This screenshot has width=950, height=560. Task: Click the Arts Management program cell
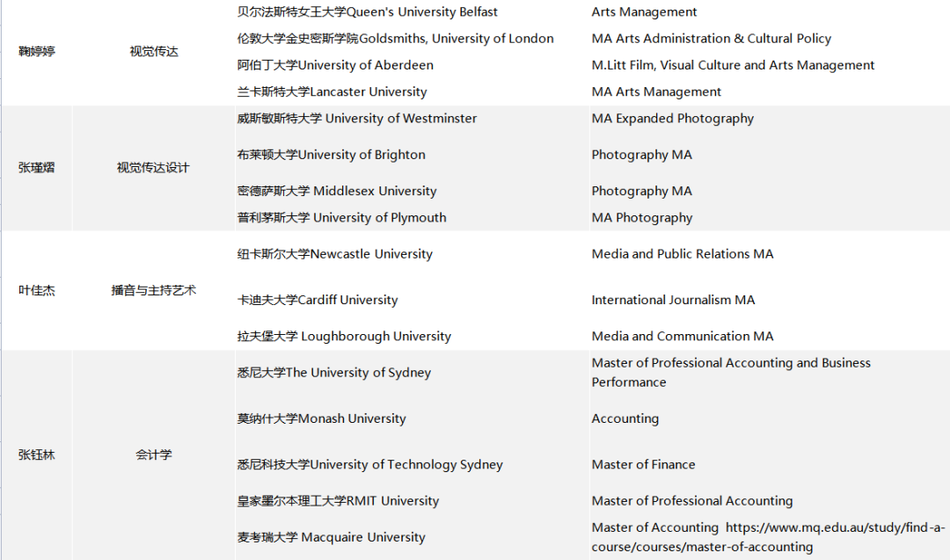(x=644, y=12)
